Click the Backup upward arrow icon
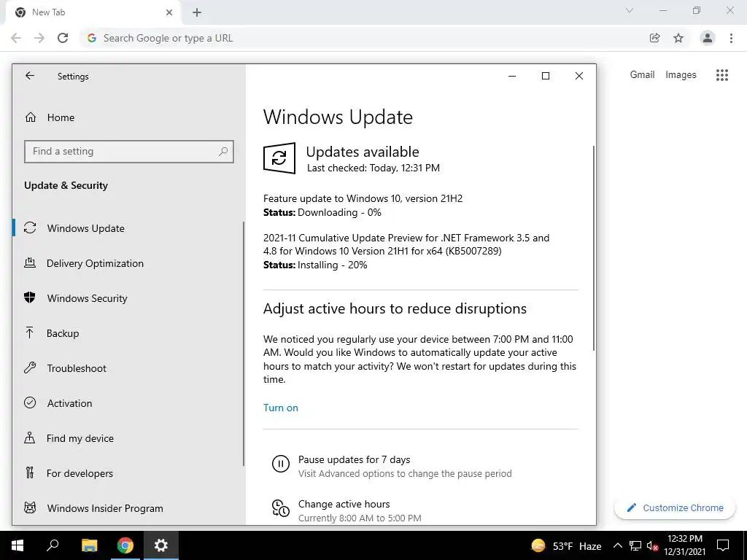This screenshot has width=747, height=560. [x=29, y=332]
